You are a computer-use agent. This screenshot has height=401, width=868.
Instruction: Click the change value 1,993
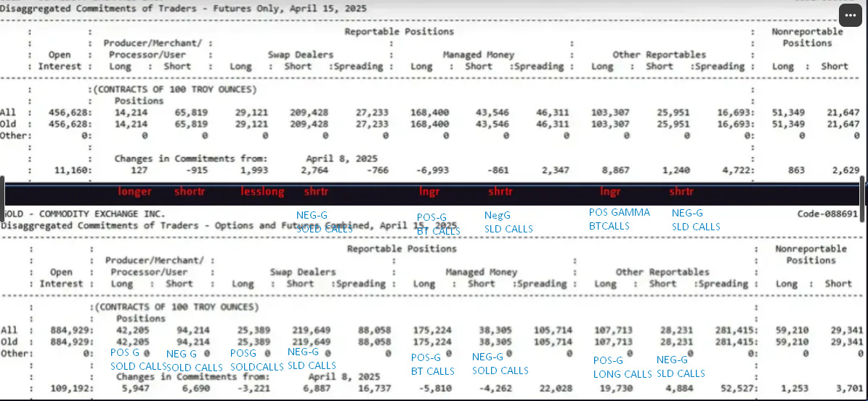click(x=255, y=171)
